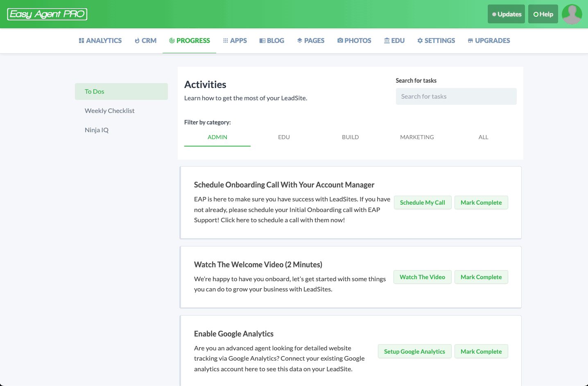The width and height of the screenshot is (588, 386).
Task: Click the EDU institution icon in navigation
Action: [387, 41]
